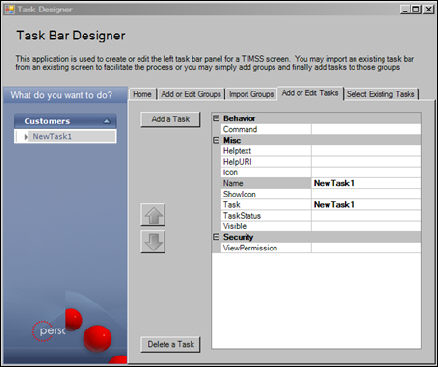Click the Delete a Task button

click(170, 344)
